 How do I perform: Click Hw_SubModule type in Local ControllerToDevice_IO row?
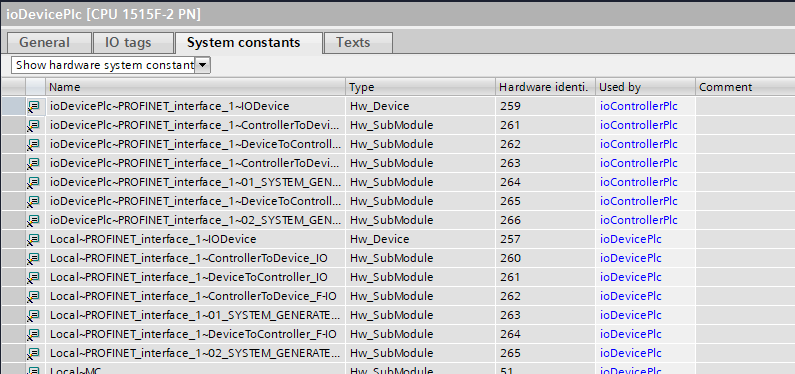click(420, 258)
